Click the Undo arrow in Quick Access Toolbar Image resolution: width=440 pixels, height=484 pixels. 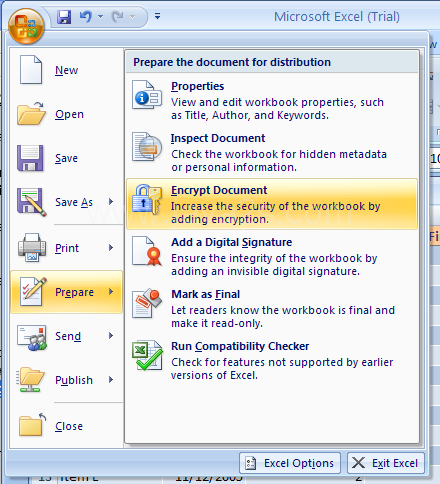point(86,16)
